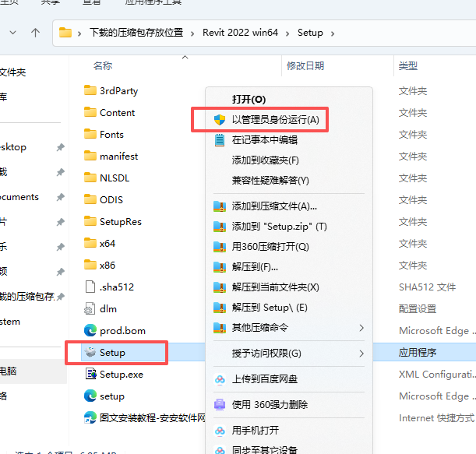Select 解压到(F)... option
Image resolution: width=476 pixels, height=454 pixels.
point(289,267)
